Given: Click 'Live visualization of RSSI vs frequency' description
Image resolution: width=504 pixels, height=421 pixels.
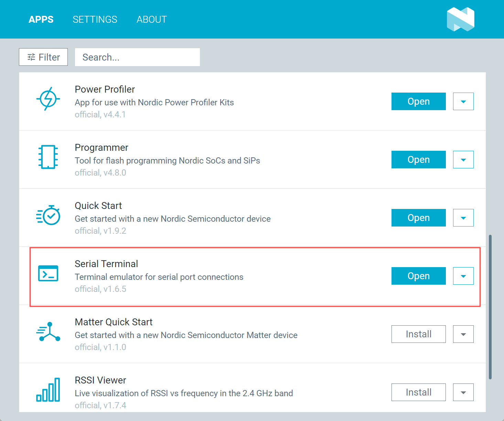Looking at the screenshot, I should click(184, 393).
